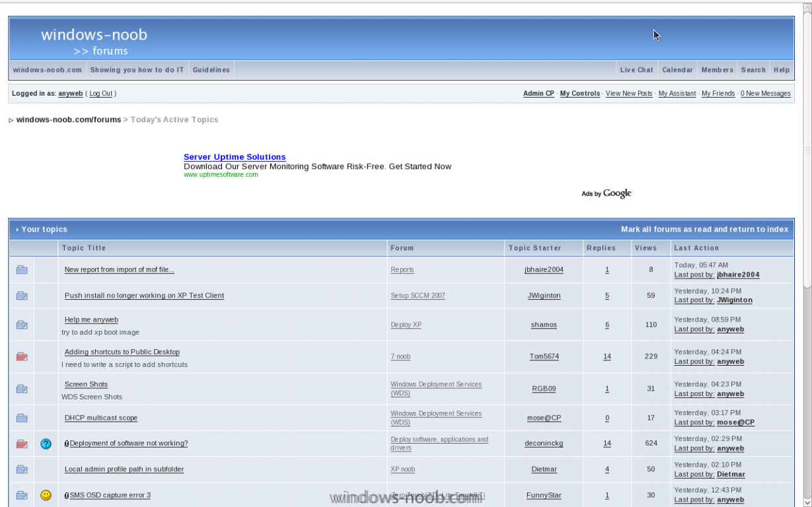Open last poster Dietmar in Last Action

point(731,475)
